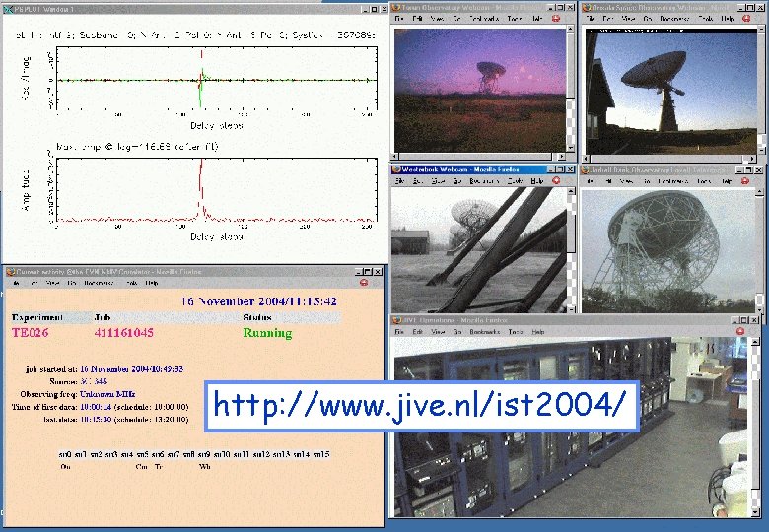Click red stop icon in Jodrell Bank window
Image resolution: width=769 pixels, height=532 pixels.
coord(745,181)
